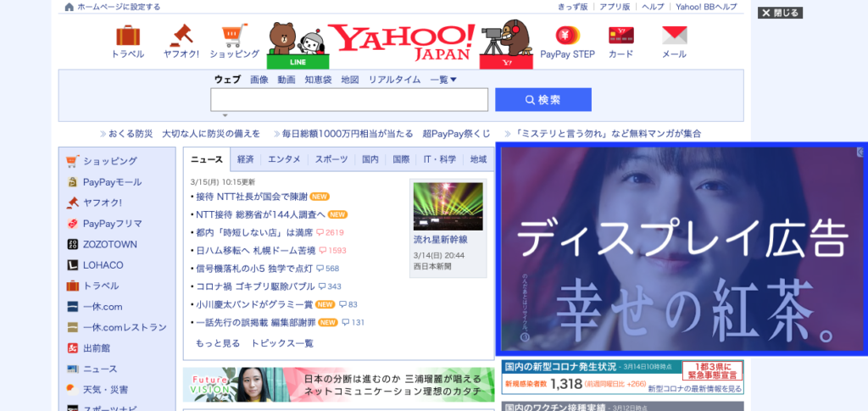Open the もっと見る news link
This screenshot has height=411, width=868.
(218, 343)
